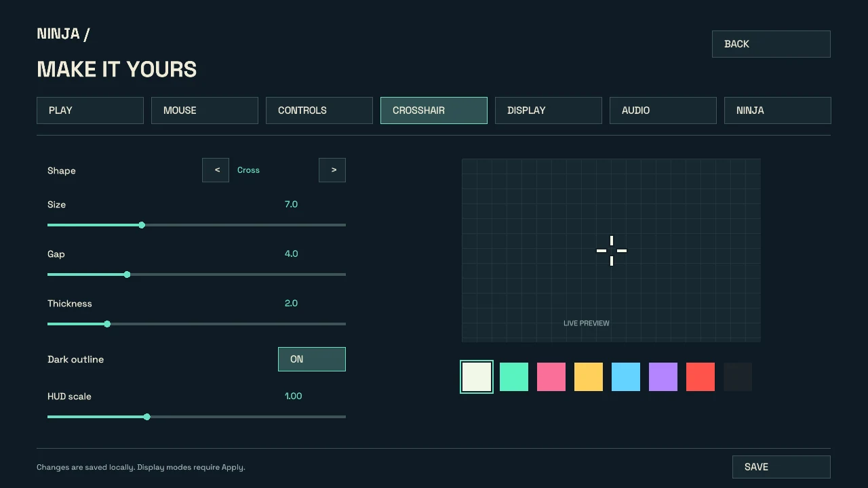
Task: Click the MAKE IT YOURS heading
Action: pos(117,69)
